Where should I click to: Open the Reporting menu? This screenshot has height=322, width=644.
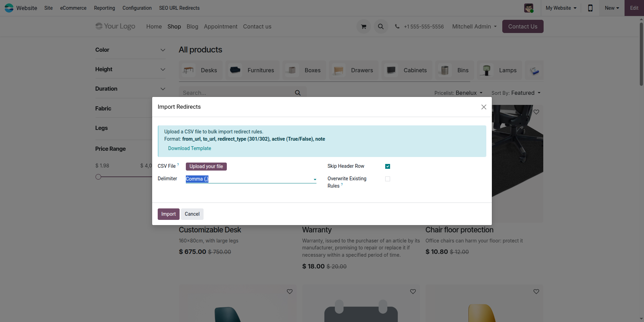tap(104, 8)
